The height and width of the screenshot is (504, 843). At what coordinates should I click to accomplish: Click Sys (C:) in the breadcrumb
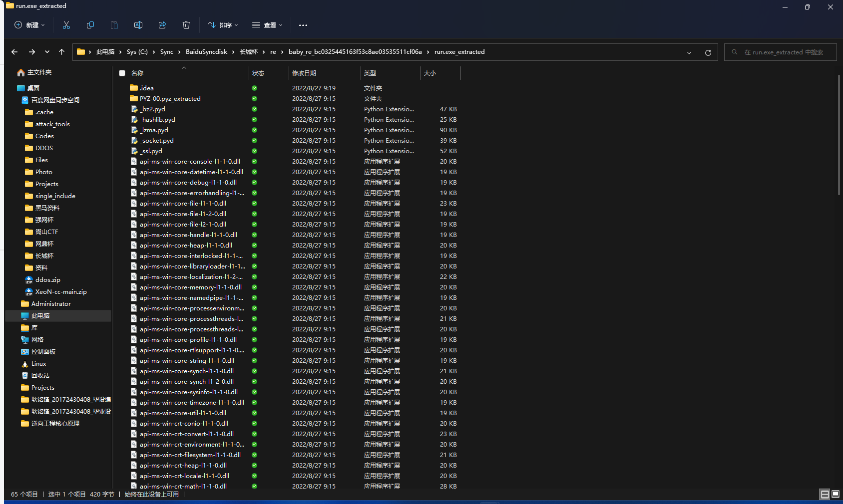tap(137, 52)
